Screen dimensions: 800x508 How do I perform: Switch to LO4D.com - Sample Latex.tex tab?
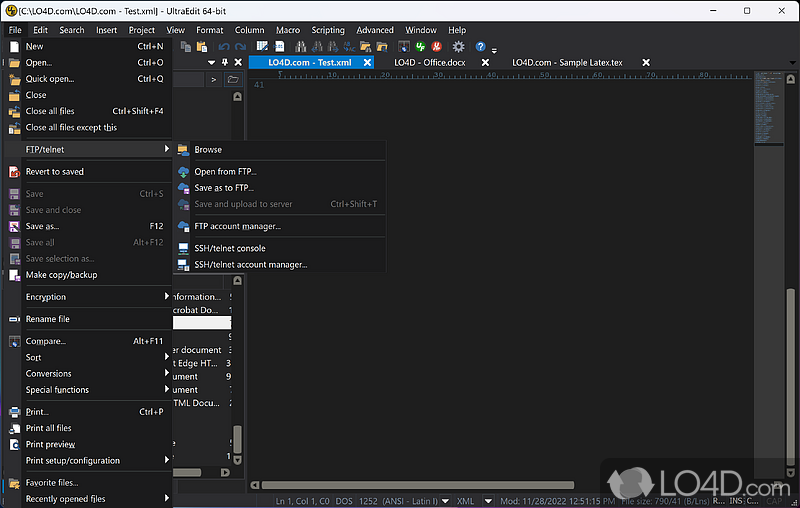(x=567, y=62)
